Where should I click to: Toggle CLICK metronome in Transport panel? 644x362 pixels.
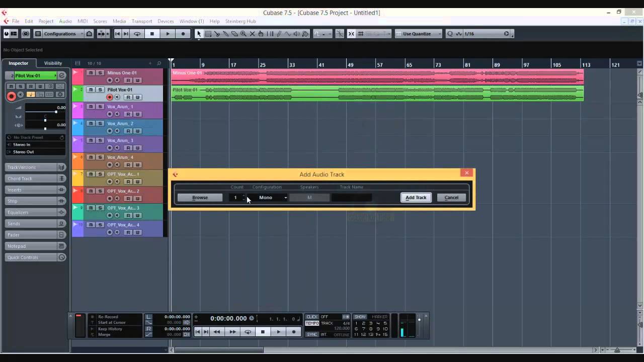(312, 317)
